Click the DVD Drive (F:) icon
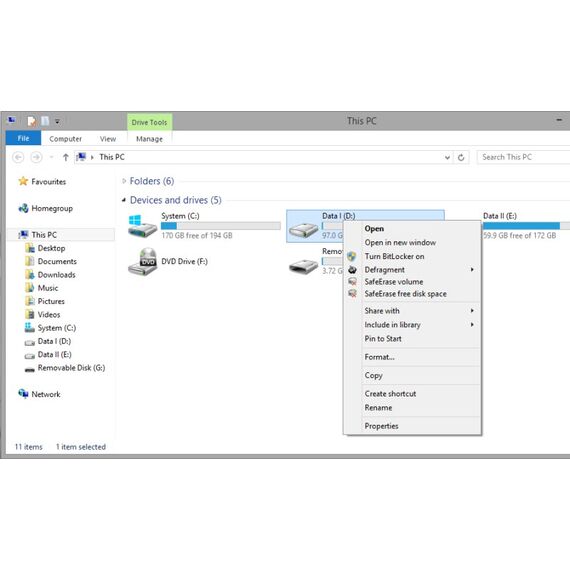Image resolution: width=570 pixels, height=570 pixels. click(x=142, y=261)
